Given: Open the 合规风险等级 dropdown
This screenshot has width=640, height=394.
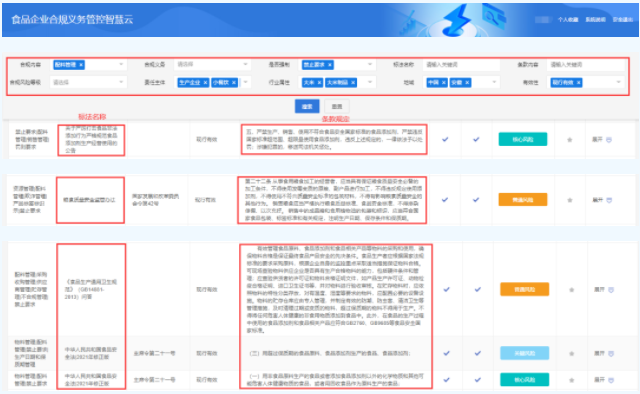Looking at the screenshot, I should (88, 82).
